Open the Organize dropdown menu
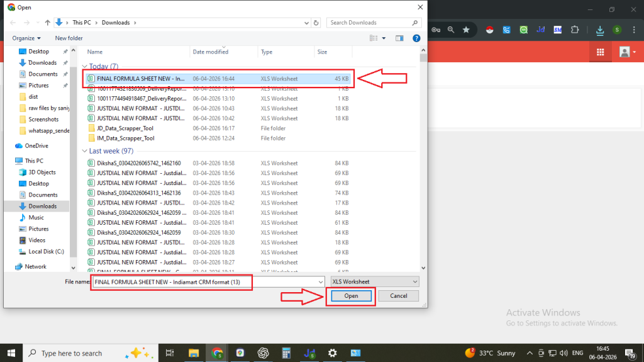 point(26,38)
